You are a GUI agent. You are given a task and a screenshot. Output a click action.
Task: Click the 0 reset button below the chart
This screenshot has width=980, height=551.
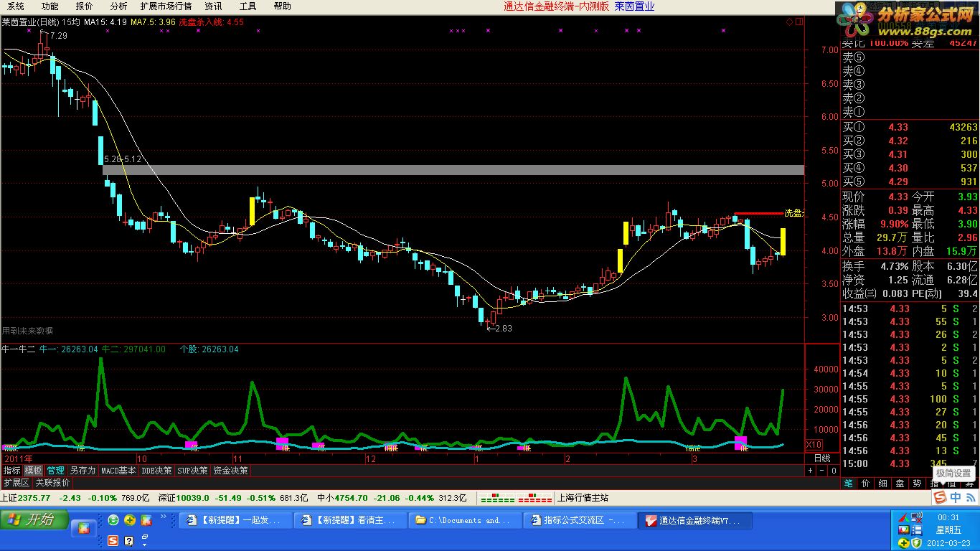pos(834,471)
